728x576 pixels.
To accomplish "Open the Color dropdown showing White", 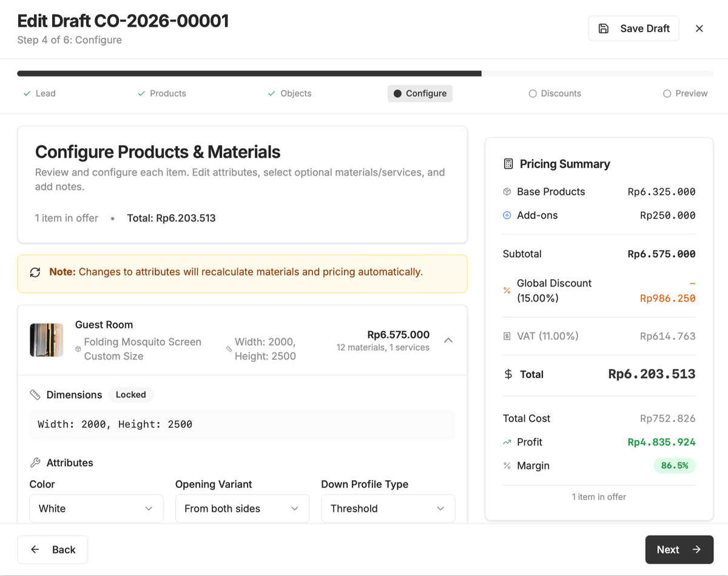I will pos(96,508).
